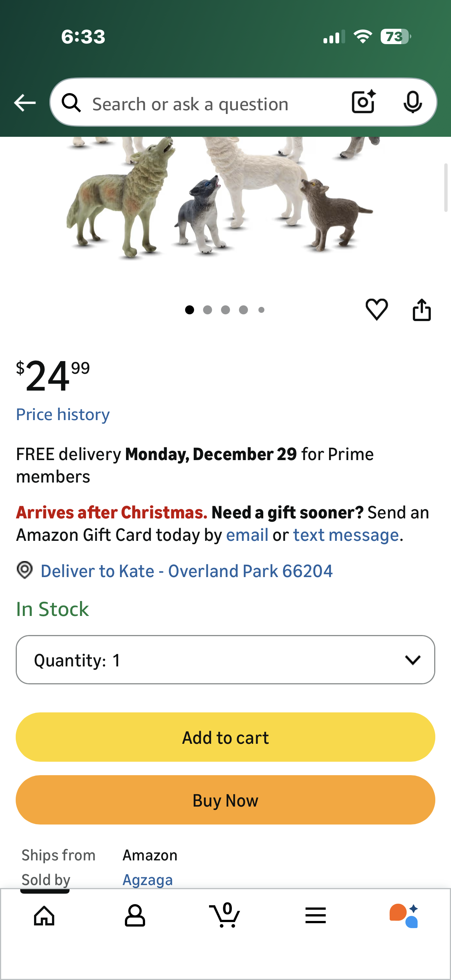This screenshot has width=451, height=980.
Task: Tap the magnifying glass search icon
Action: pos(71,103)
